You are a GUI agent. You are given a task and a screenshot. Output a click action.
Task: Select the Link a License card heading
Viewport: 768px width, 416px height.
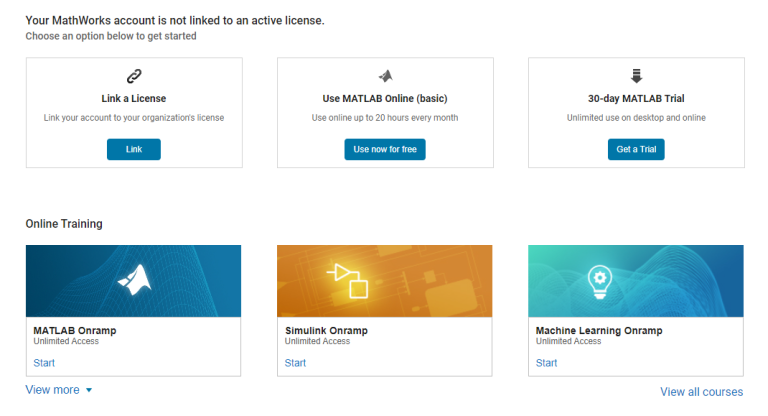pos(134,98)
